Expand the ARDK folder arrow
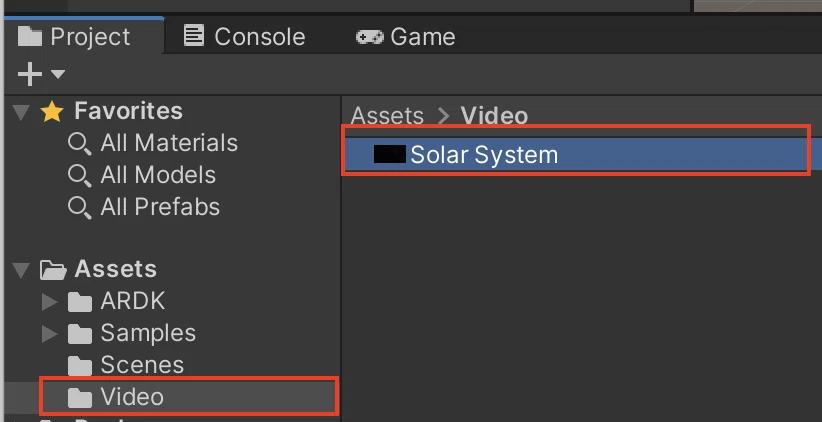This screenshot has width=822, height=422. 49,301
